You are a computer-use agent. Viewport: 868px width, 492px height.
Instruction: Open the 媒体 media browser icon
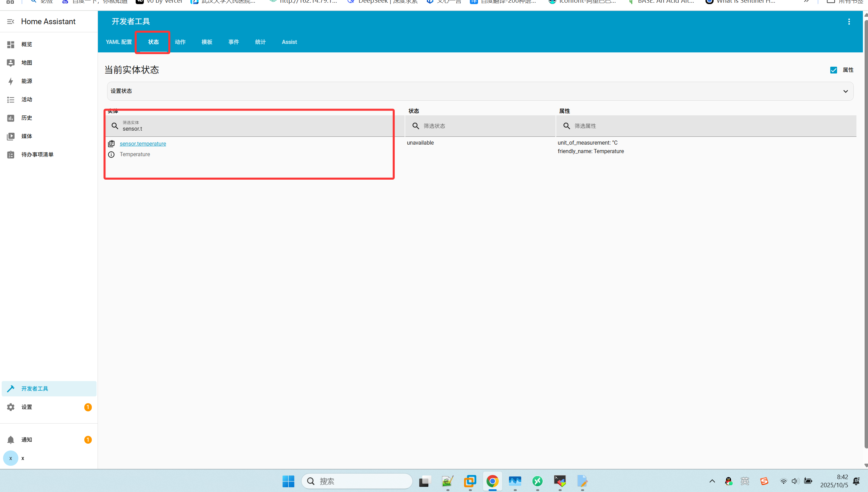(11, 136)
